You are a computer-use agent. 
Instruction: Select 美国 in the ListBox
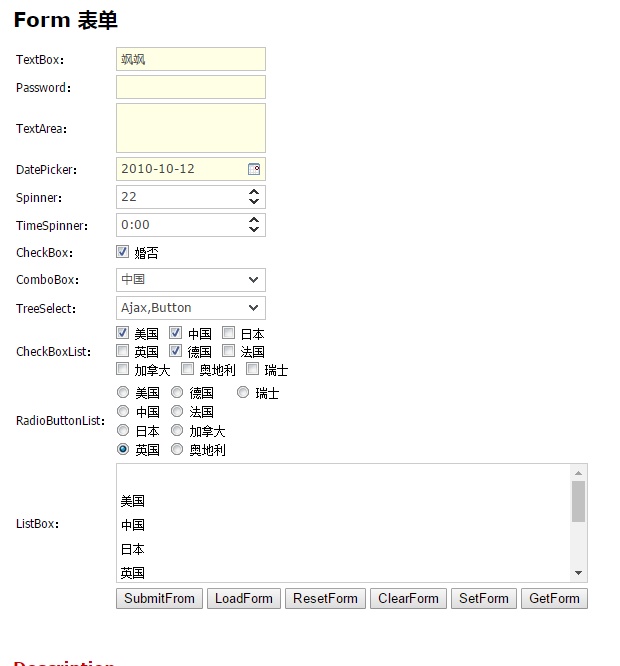(344, 501)
